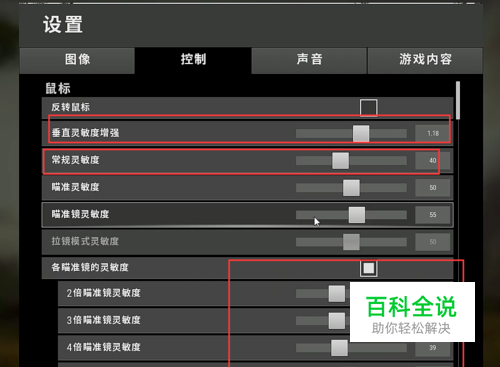Click the 鼠标 section heading

[58, 89]
